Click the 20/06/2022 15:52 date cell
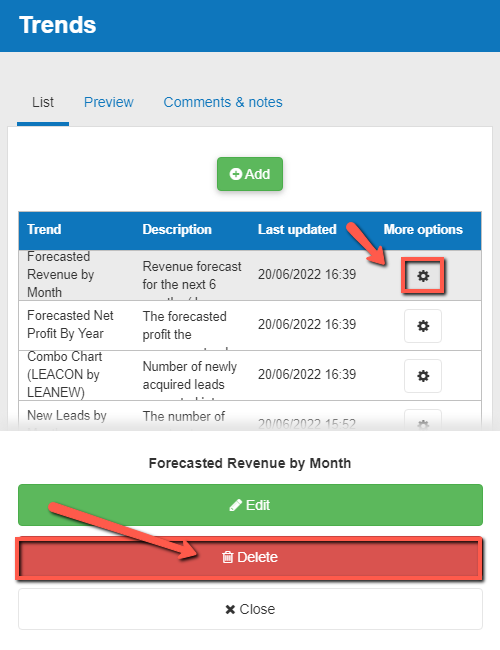This screenshot has width=500, height=650. [307, 424]
